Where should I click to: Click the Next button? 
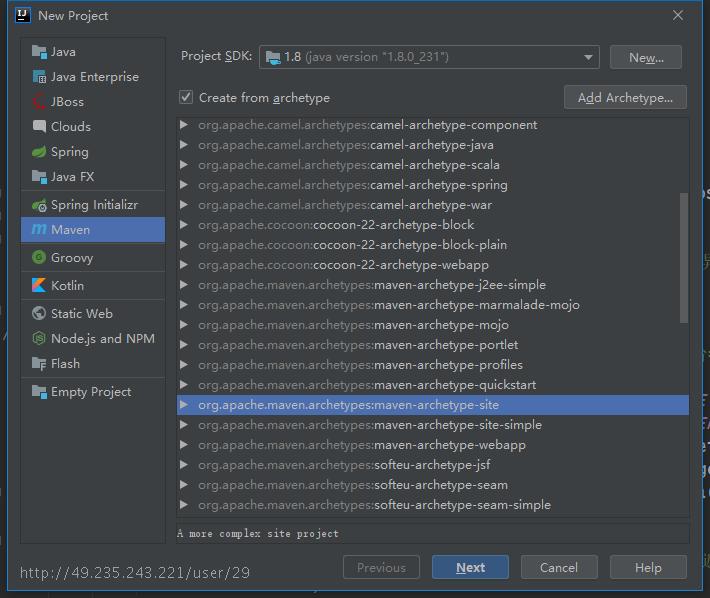(470, 567)
